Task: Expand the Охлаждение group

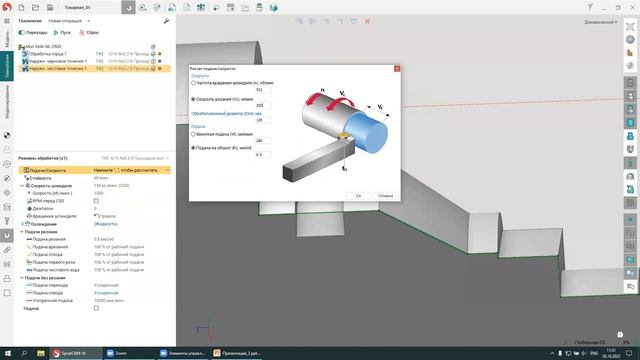Action: click(x=22, y=224)
